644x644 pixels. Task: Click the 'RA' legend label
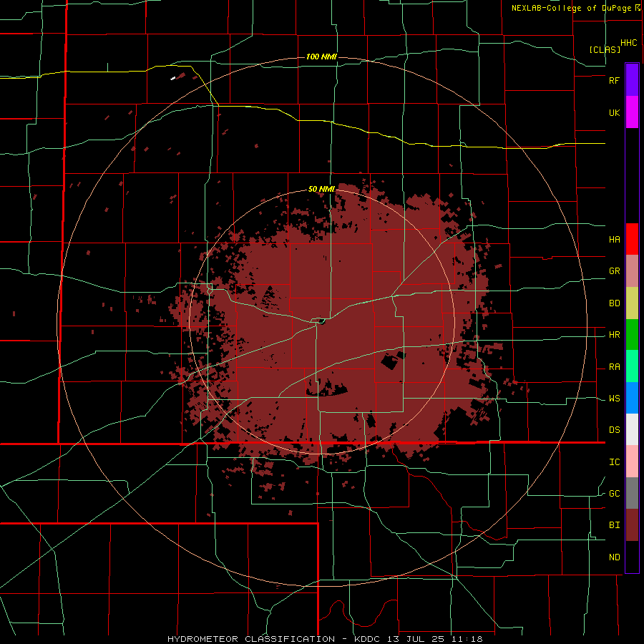pyautogui.click(x=614, y=367)
